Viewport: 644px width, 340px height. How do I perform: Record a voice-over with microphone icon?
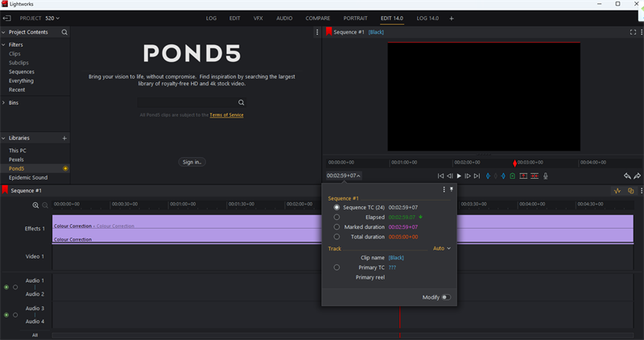point(546,176)
